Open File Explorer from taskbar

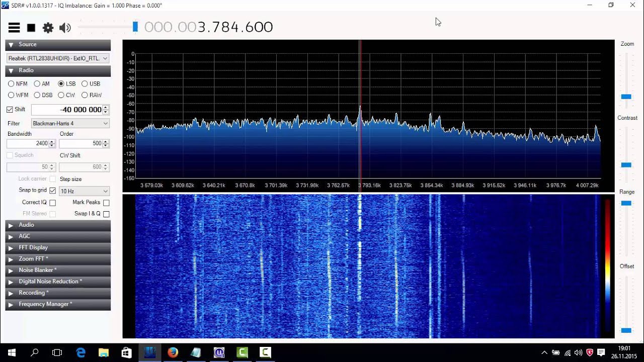104,352
